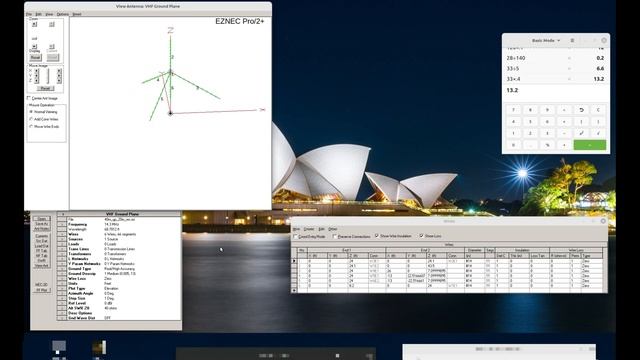Viewport: 640px width, 360px height.
Task: Open calculator Basic Mode dropdown
Action: (x=546, y=40)
